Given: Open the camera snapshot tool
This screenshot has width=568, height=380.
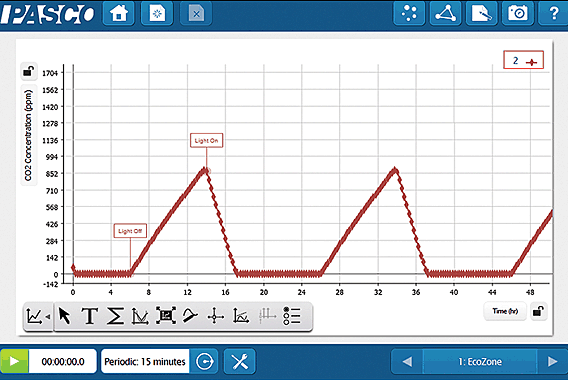Looking at the screenshot, I should pos(517,14).
